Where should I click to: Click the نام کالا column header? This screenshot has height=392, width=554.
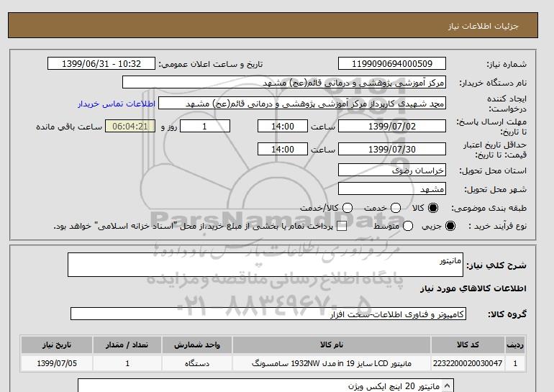tap(332, 345)
